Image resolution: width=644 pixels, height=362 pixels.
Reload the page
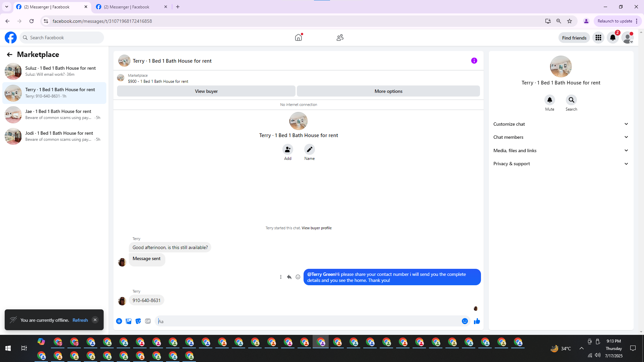[32, 21]
